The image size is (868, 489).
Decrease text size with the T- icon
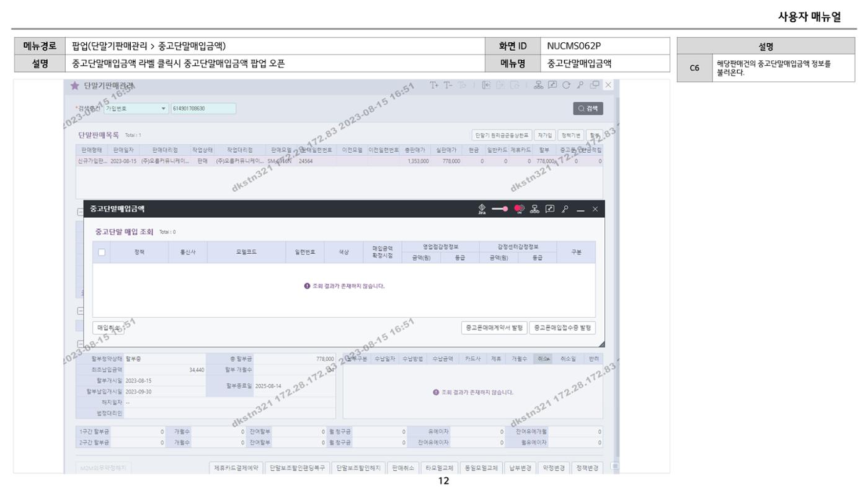point(447,85)
